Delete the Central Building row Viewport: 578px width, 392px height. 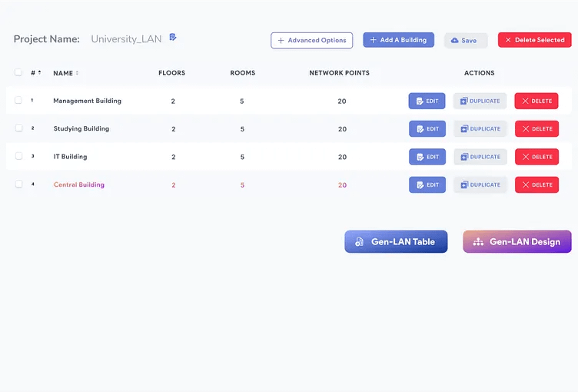tap(536, 184)
